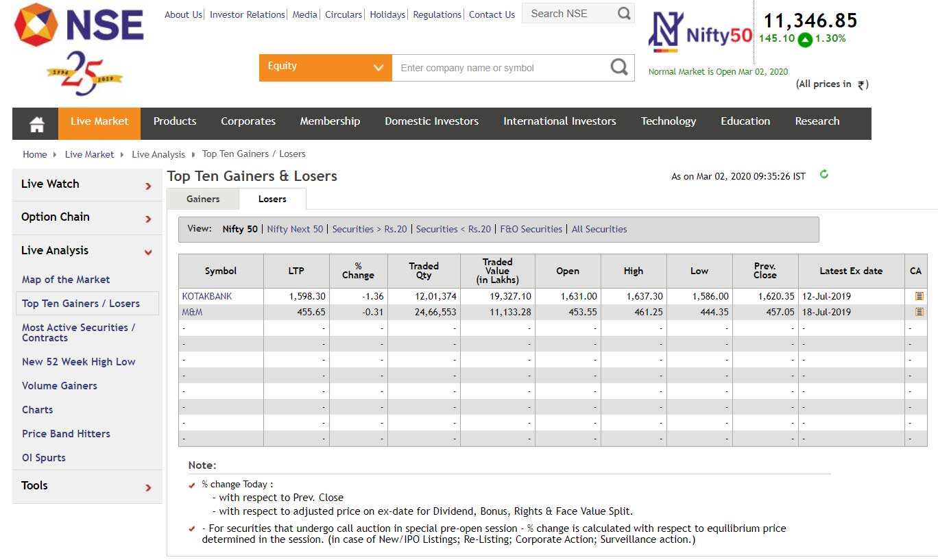Open the Investor Relations link
This screenshot has width=938, height=560.
[248, 14]
